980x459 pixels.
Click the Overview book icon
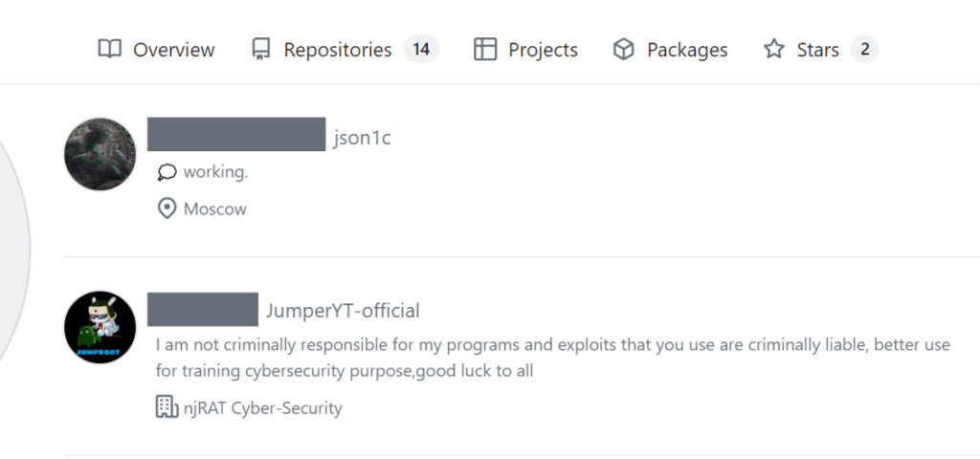[x=110, y=49]
